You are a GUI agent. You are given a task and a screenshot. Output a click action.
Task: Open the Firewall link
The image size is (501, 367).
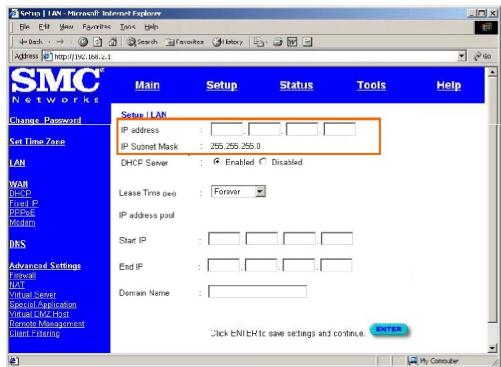(x=23, y=275)
